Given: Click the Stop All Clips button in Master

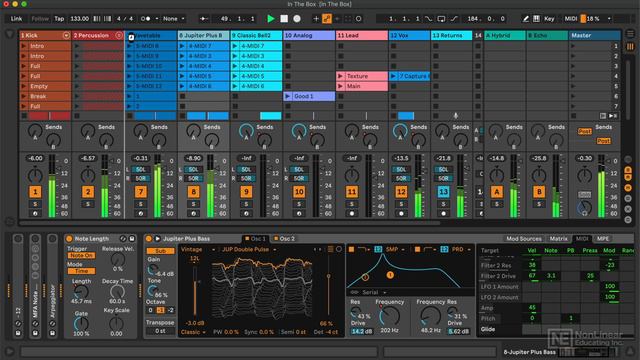Looking at the screenshot, I should pos(573,116).
